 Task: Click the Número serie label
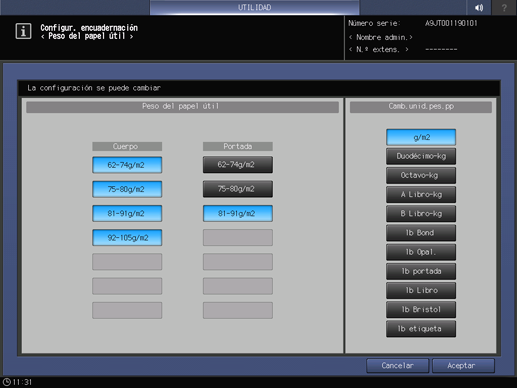(x=374, y=23)
